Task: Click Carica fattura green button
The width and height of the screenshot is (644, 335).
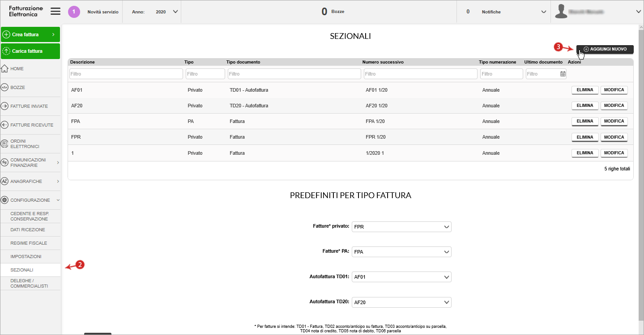Action: coord(30,51)
